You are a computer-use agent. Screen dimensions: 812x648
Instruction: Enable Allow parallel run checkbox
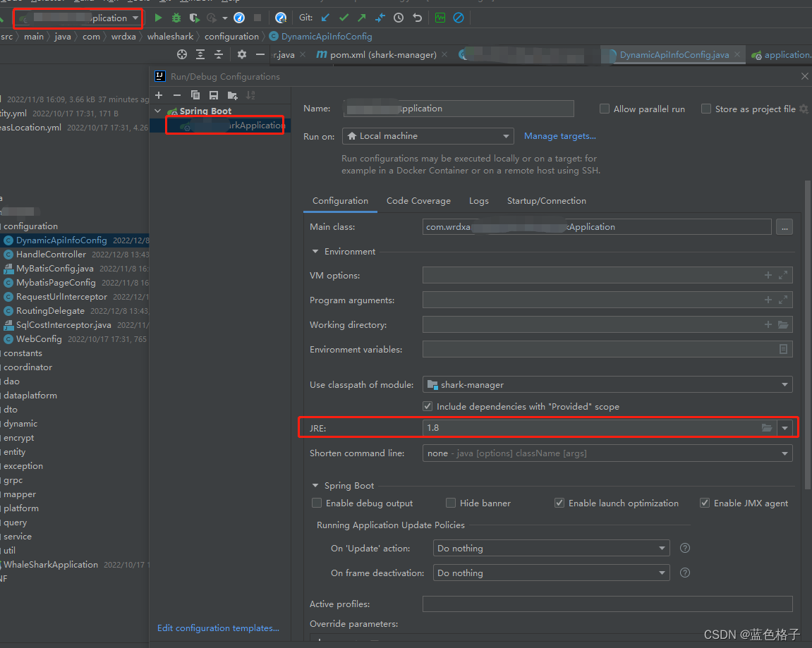[605, 109]
